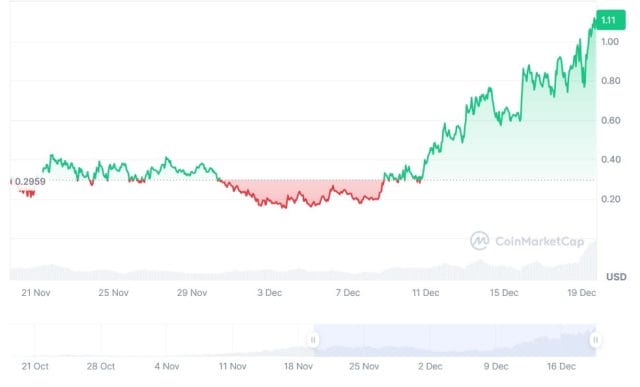Click the highlighted range selection in navigator
The image size is (640, 387).
454,340
